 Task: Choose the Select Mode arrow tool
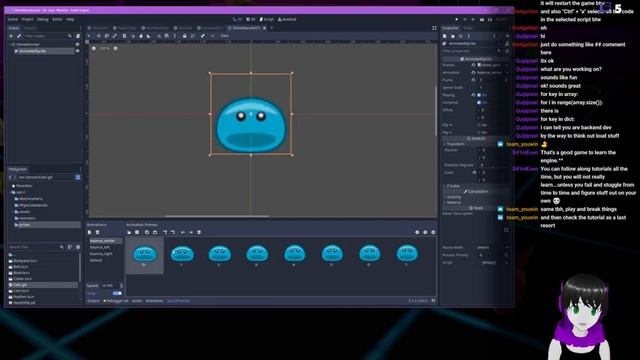pyautogui.click(x=89, y=36)
